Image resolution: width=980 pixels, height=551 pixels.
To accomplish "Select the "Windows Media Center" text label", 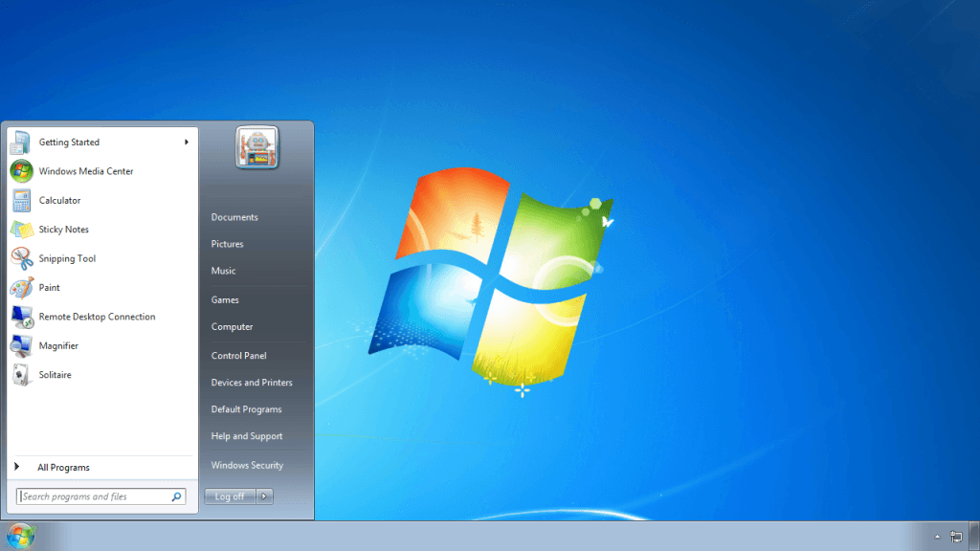I will coord(86,171).
